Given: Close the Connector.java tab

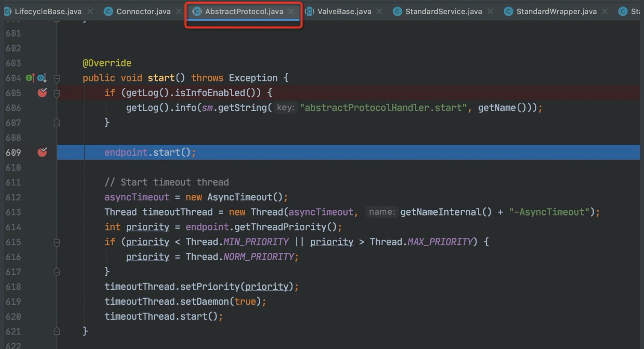Looking at the screenshot, I should (x=179, y=12).
